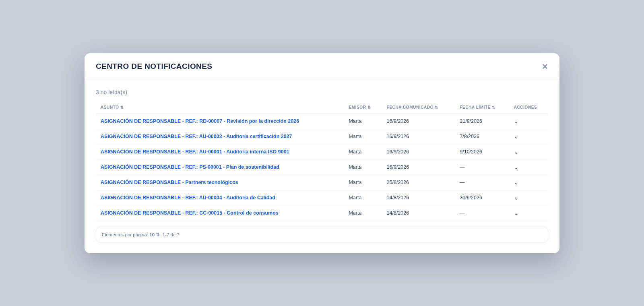The width and height of the screenshot is (644, 306).
Task: Expand actions for AU-00004 Auditoría de Calidad
Action: (x=516, y=198)
